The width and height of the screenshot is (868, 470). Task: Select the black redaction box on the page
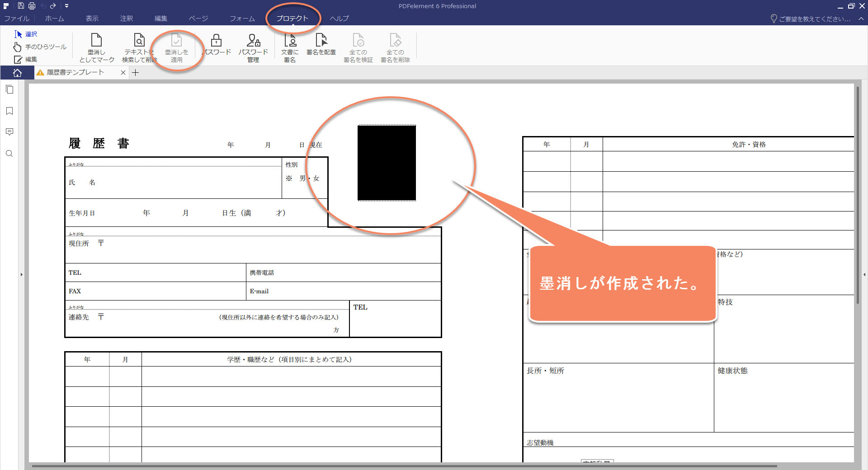387,163
